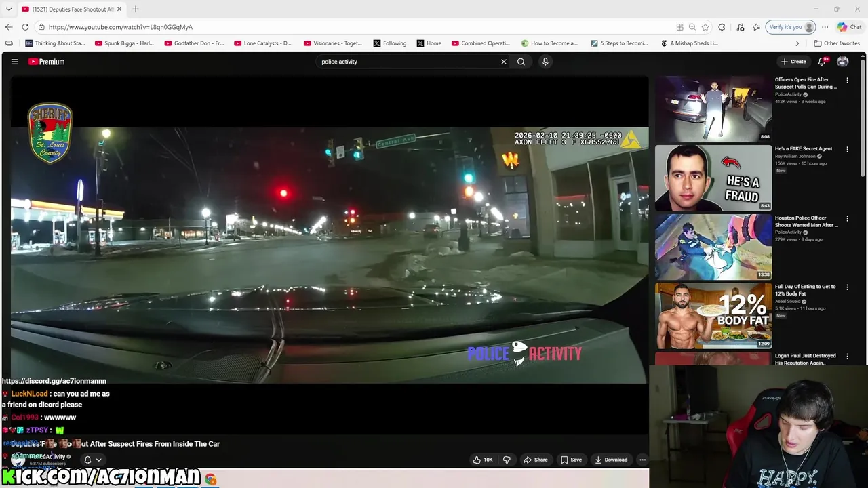Open 'A Mishap Sheds Li...' bookmark
The image size is (868, 488).
pos(690,43)
